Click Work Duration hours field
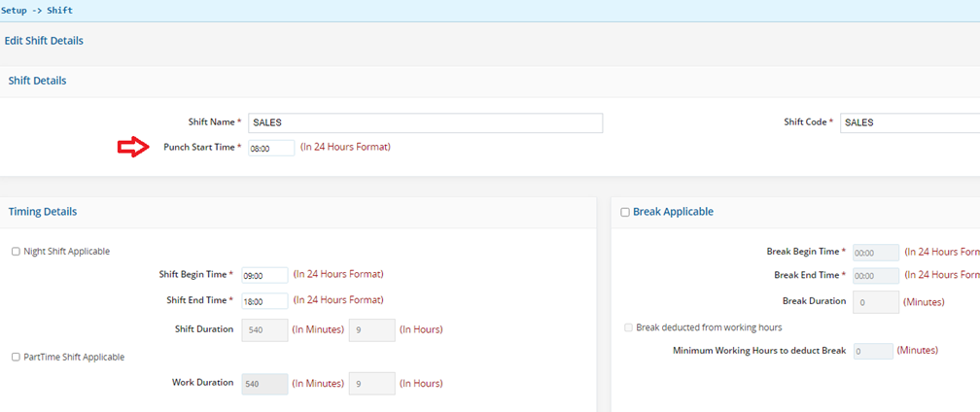Screen dimensions: 980x412 point(371,383)
